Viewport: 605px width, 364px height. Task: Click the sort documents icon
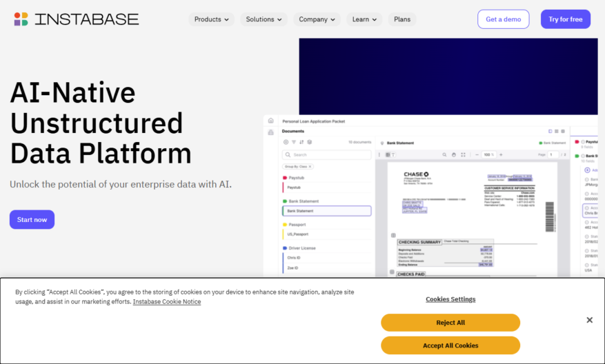tap(301, 142)
